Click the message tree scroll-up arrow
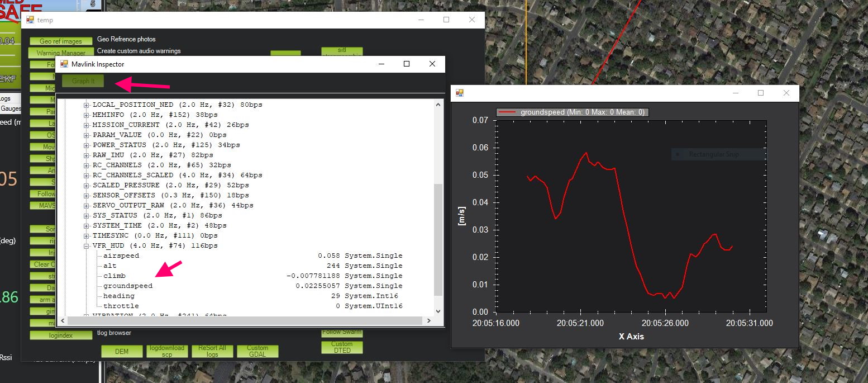Viewport: 868px width, 383px height. pos(438,104)
